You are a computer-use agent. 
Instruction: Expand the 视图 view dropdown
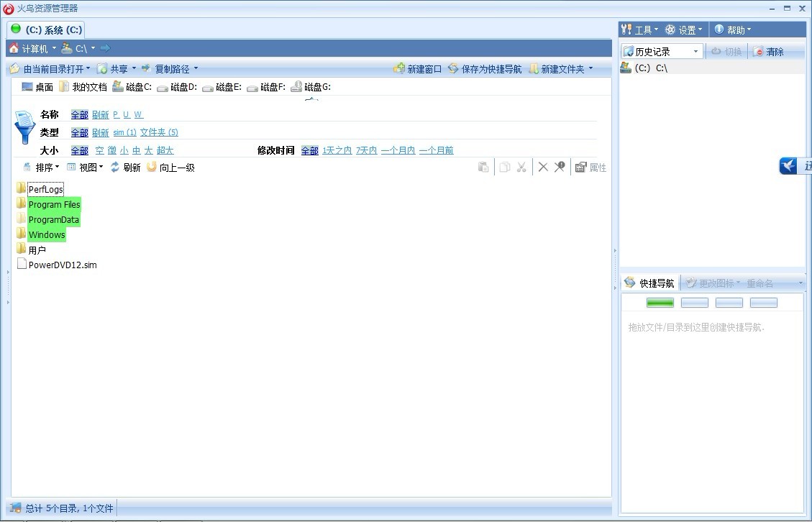click(x=85, y=168)
